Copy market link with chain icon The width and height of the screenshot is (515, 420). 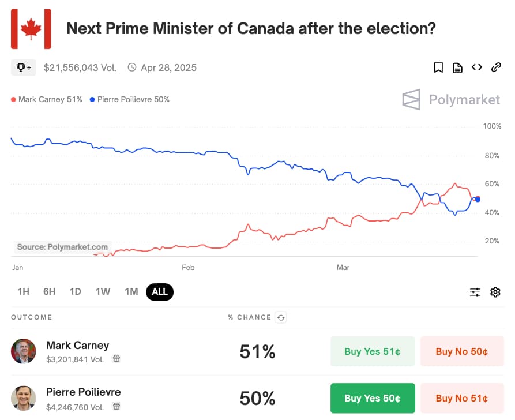[x=496, y=67]
